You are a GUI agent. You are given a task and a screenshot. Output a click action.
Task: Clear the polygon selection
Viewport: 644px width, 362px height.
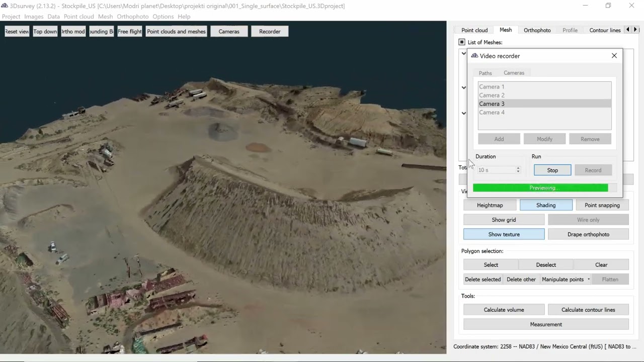click(601, 265)
